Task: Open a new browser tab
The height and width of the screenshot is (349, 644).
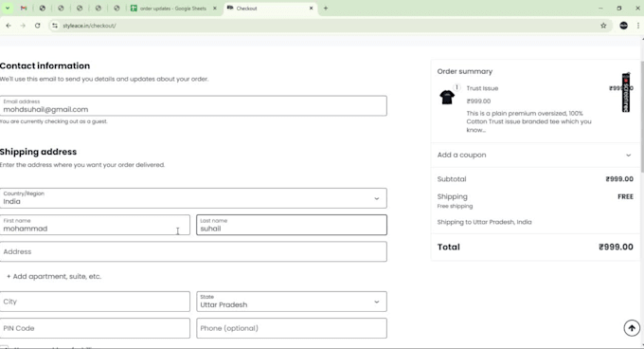Action: click(325, 9)
